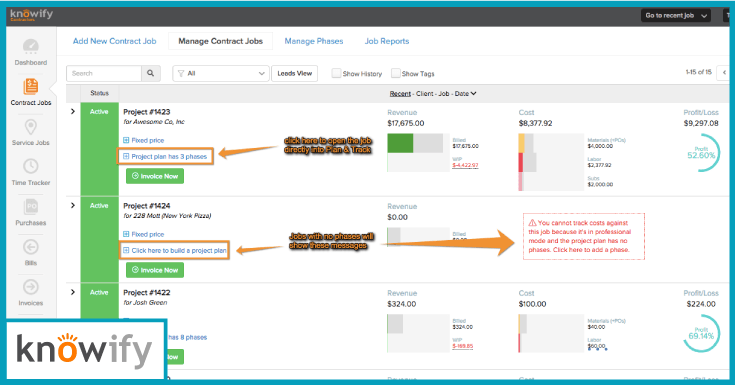Click the 52.60% profit progress ring
This screenshot has width=735, height=385.
(x=701, y=153)
